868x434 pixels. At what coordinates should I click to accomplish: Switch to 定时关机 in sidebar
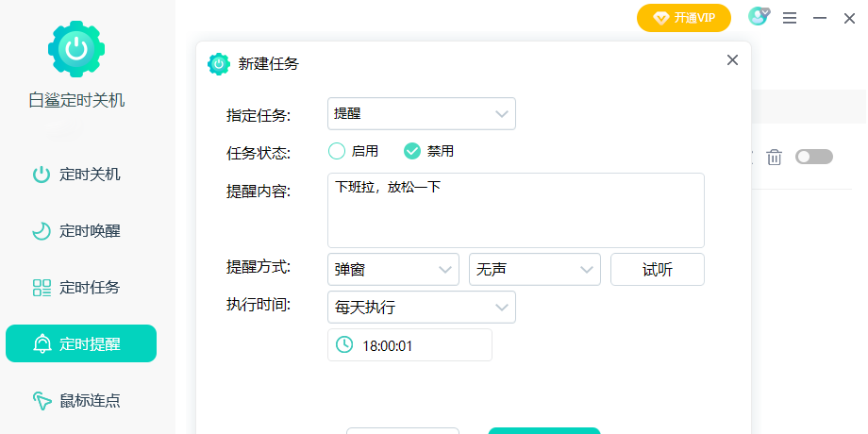click(80, 175)
